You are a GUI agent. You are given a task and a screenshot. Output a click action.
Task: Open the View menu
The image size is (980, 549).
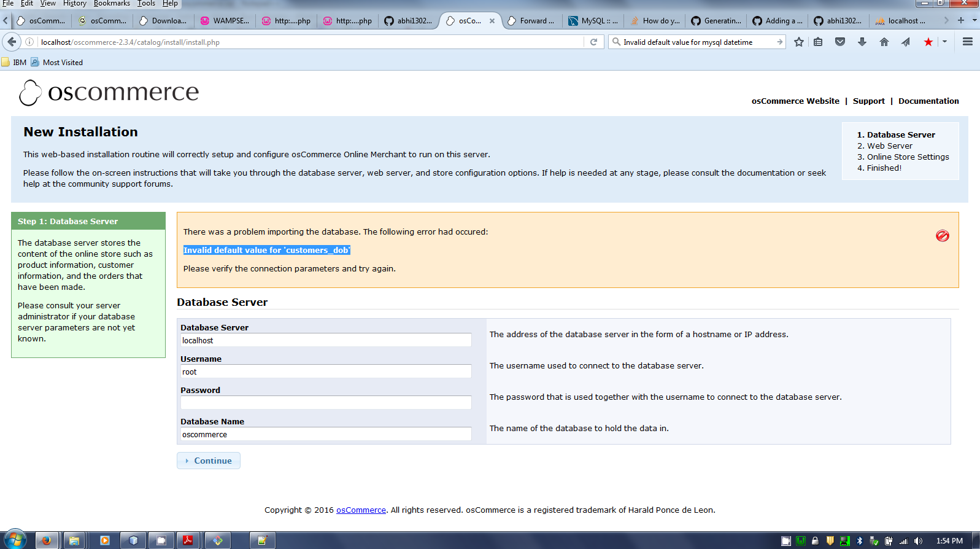click(48, 4)
